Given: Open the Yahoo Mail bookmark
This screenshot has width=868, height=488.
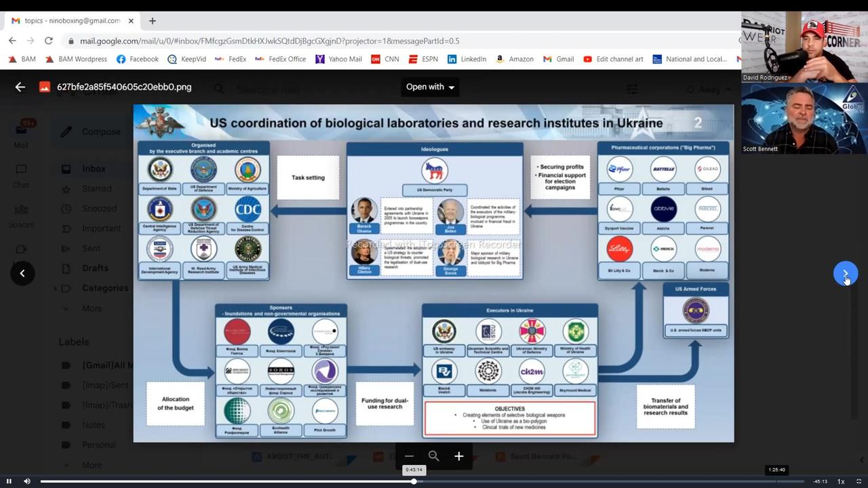Looking at the screenshot, I should click(338, 59).
